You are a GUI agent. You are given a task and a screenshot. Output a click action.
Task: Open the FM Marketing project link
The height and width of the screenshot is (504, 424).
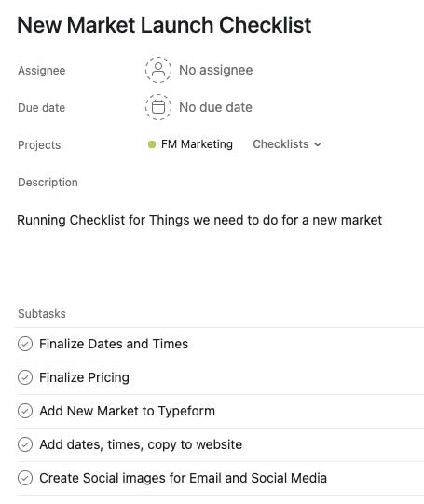pos(197,144)
